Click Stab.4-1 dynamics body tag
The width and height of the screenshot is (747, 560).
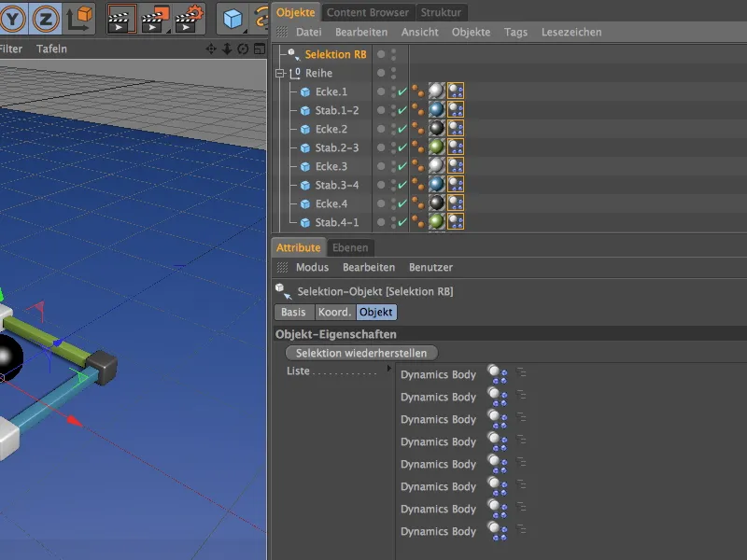point(456,221)
